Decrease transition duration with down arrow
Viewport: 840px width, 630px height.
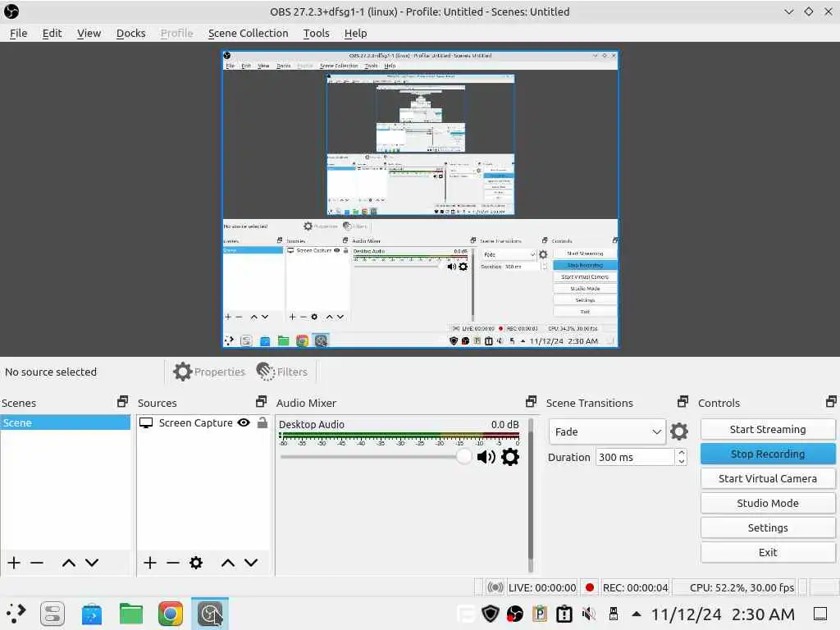click(682, 461)
